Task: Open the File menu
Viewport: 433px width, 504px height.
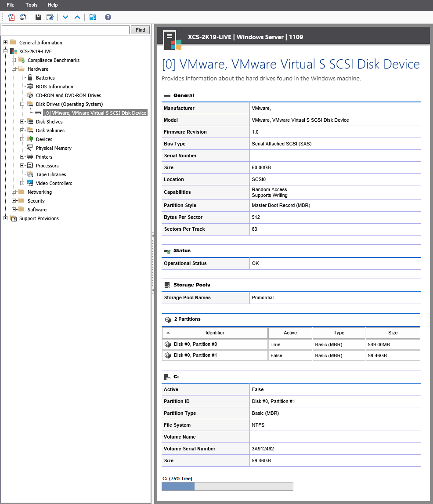Action: coord(11,5)
